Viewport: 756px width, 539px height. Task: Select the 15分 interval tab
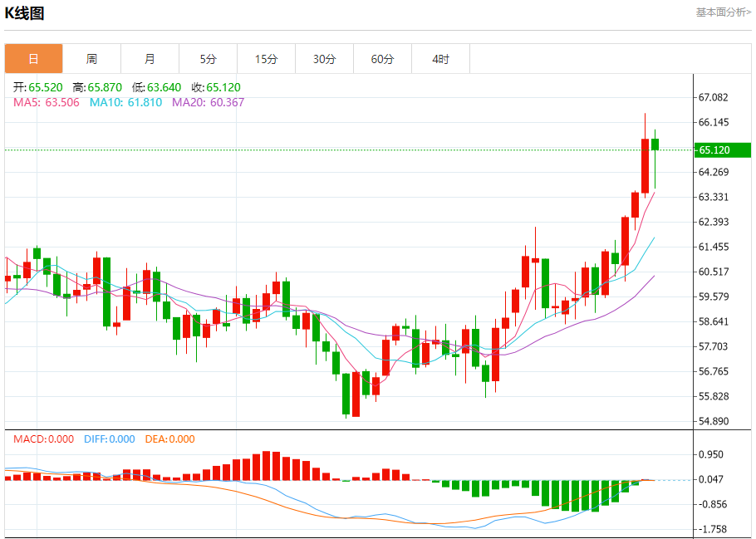[x=266, y=59]
